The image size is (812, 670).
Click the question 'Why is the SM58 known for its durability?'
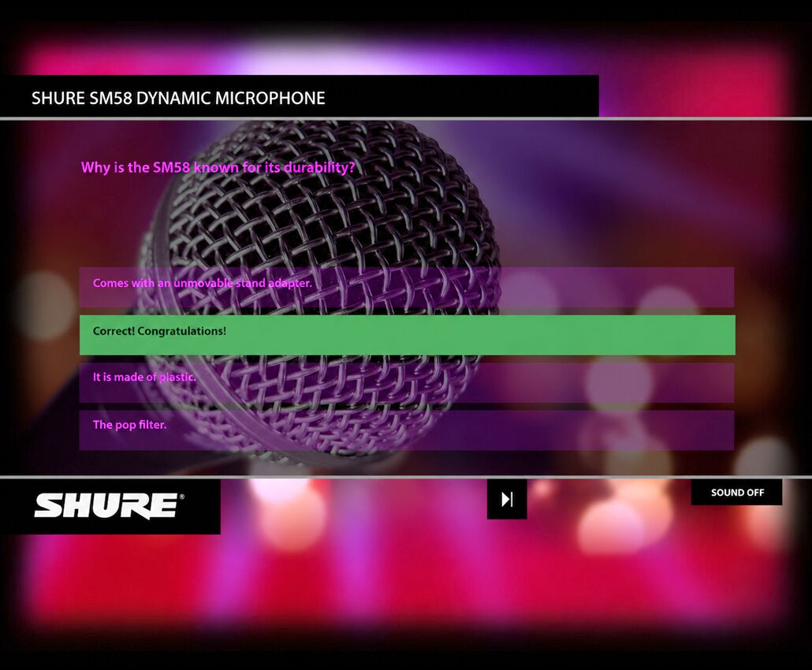point(218,168)
